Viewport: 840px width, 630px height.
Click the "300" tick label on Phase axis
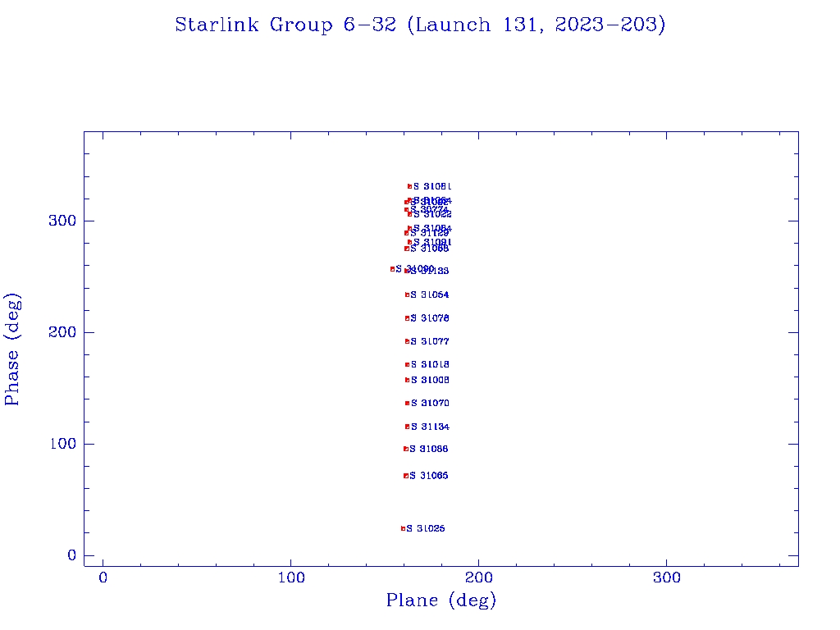point(62,221)
